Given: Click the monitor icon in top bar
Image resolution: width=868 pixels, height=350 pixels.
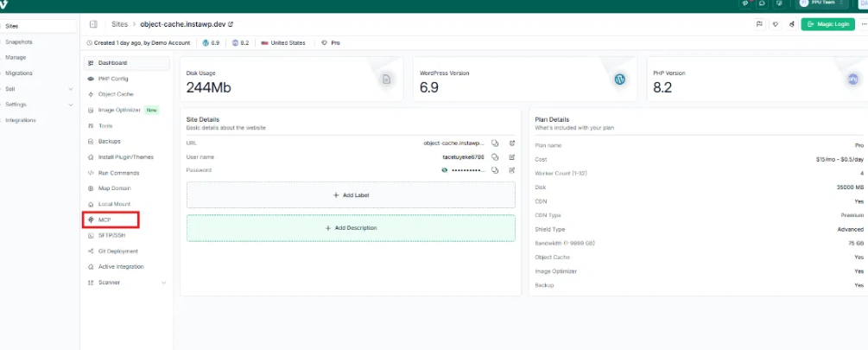Looking at the screenshot, I should click(780, 3).
